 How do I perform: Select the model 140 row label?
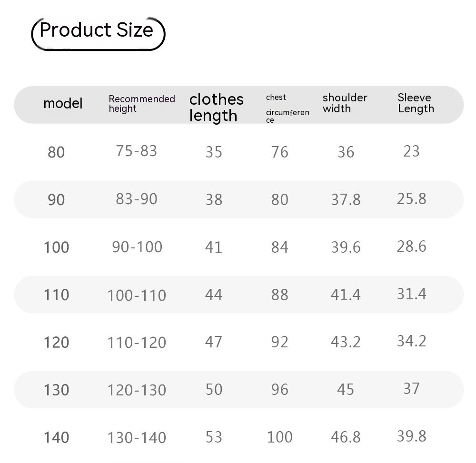point(56,437)
